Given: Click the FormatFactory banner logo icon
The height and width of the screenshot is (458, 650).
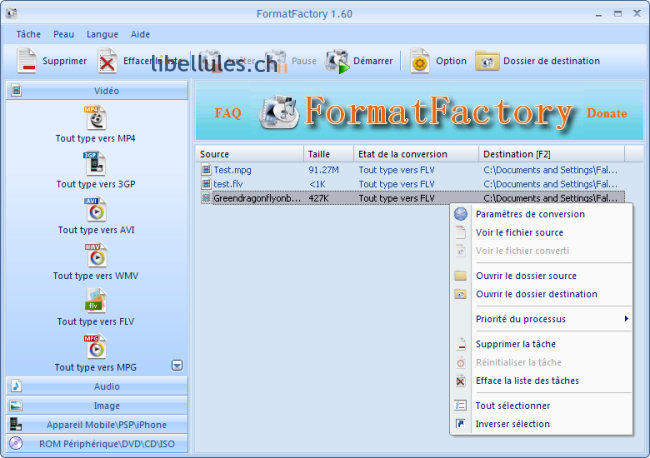Looking at the screenshot, I should pos(279,112).
